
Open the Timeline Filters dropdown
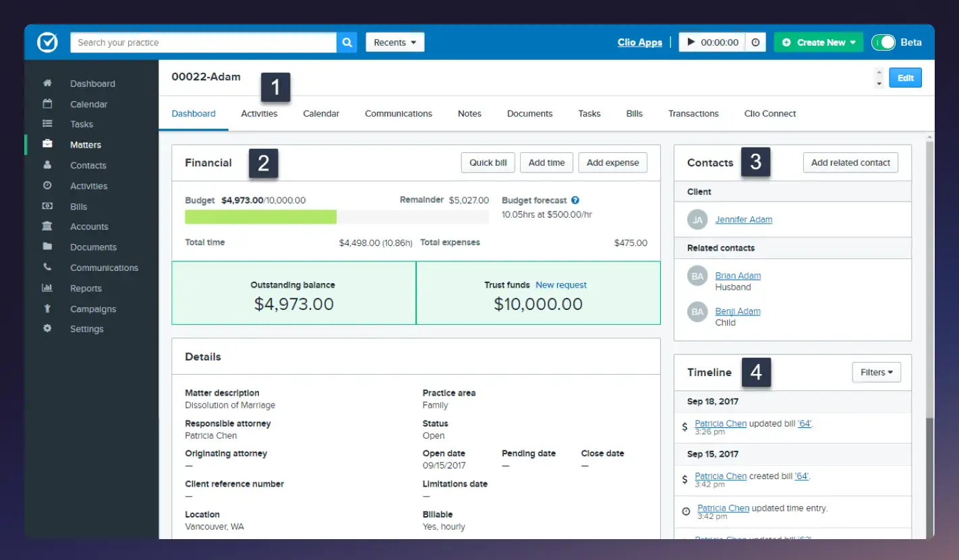[x=876, y=372]
